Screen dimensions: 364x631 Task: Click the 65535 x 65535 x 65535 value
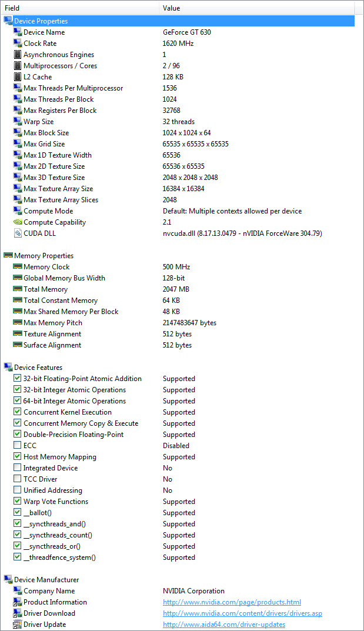(196, 144)
